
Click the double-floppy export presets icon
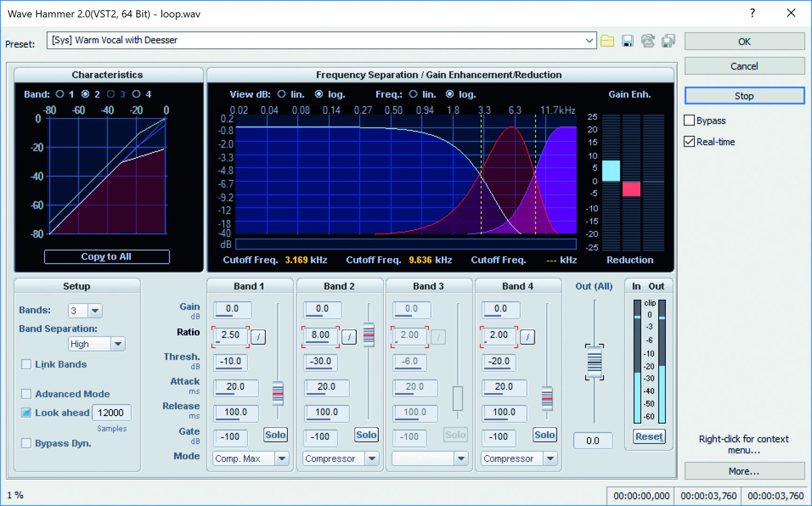668,41
